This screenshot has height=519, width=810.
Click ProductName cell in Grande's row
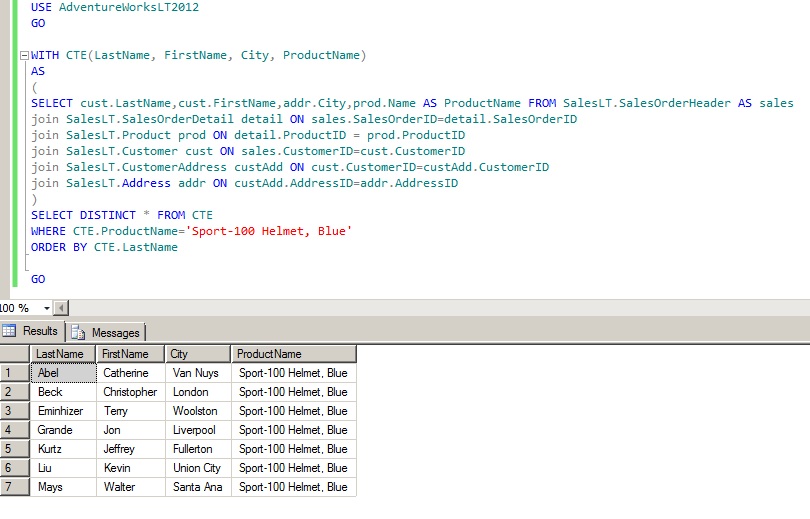point(294,430)
